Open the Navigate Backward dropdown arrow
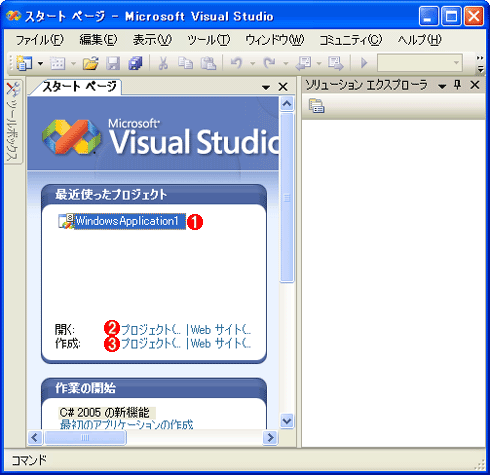The height and width of the screenshot is (475, 490). coord(319,63)
